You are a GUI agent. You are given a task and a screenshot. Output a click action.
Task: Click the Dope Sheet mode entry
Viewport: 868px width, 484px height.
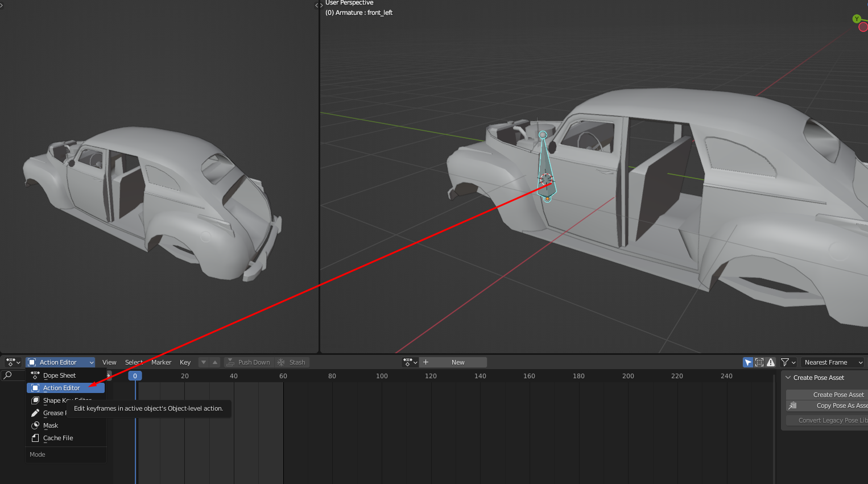point(59,375)
